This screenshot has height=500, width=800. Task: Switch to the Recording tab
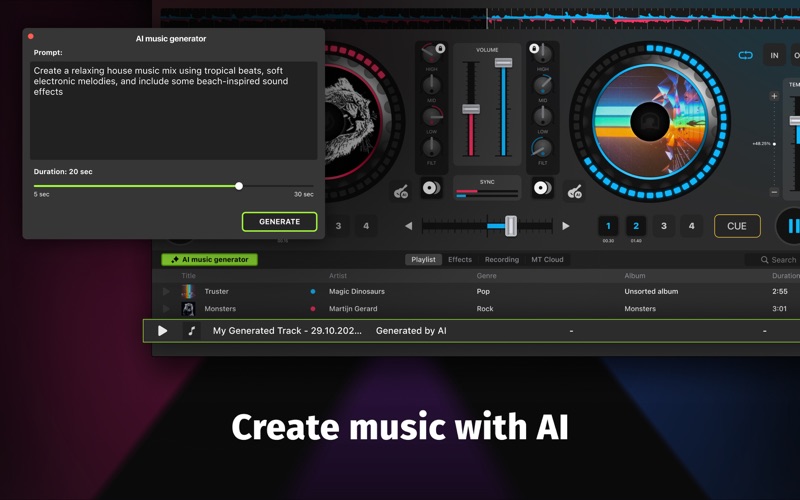pos(502,259)
